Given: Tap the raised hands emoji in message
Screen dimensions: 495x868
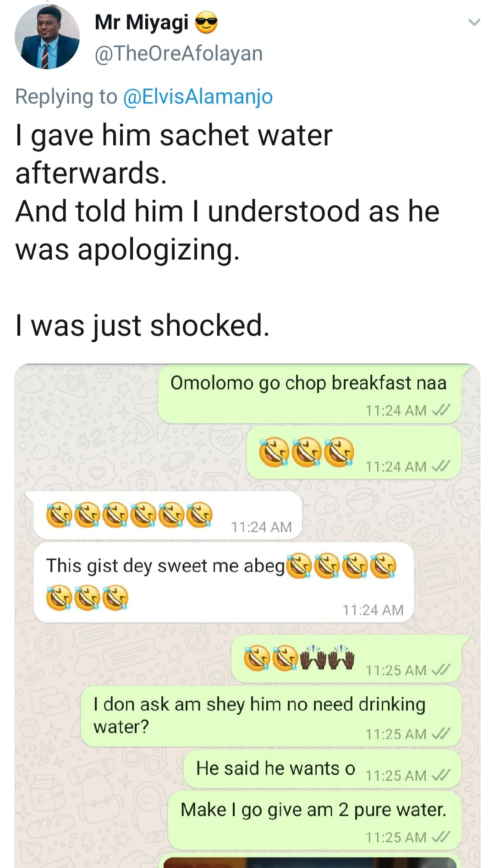Looking at the screenshot, I should click(x=327, y=657).
